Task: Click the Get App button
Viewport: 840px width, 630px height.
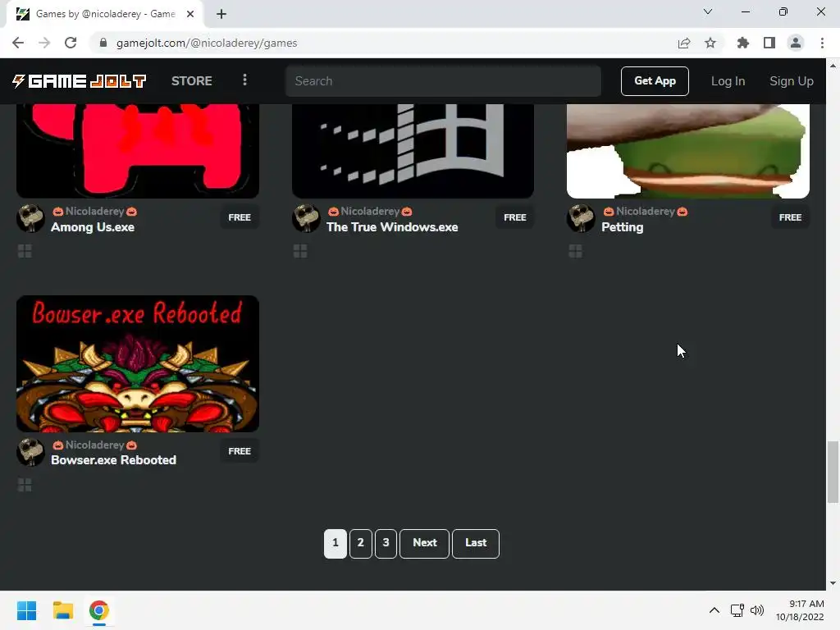Action: [x=655, y=81]
